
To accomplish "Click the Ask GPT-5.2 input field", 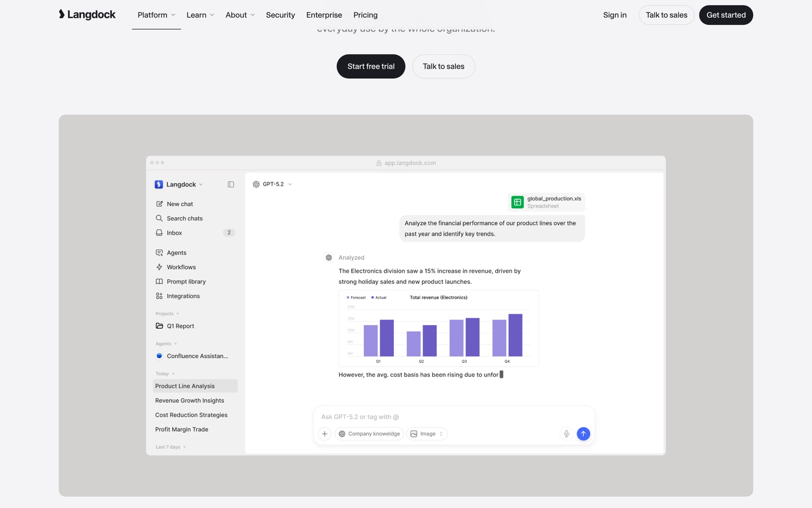I will click(454, 417).
